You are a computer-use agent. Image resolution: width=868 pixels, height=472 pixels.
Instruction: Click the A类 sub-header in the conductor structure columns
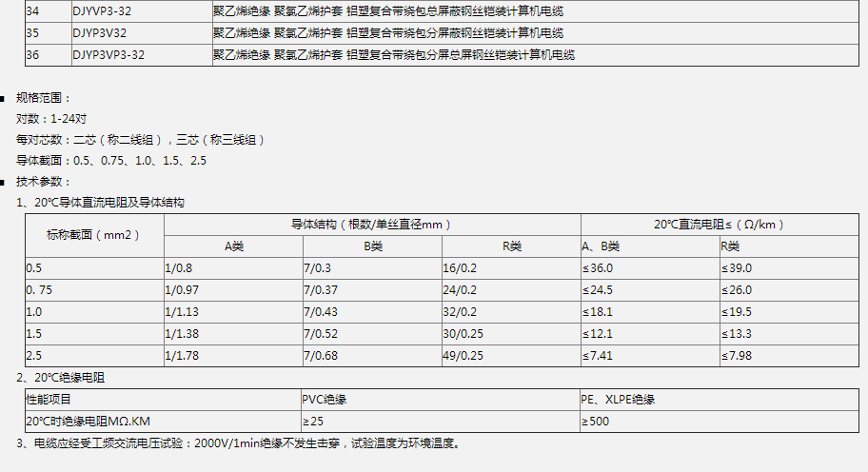[233, 246]
